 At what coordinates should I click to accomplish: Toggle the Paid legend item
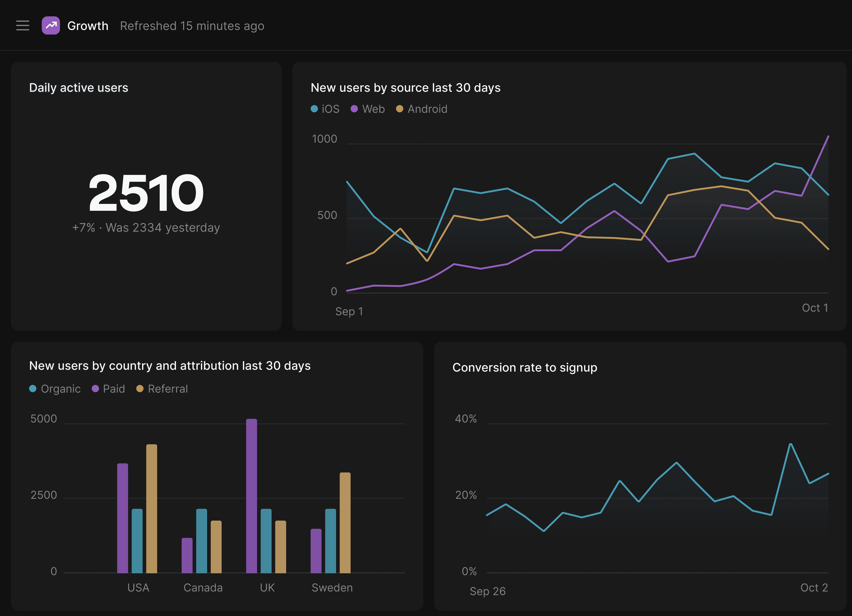pos(108,389)
